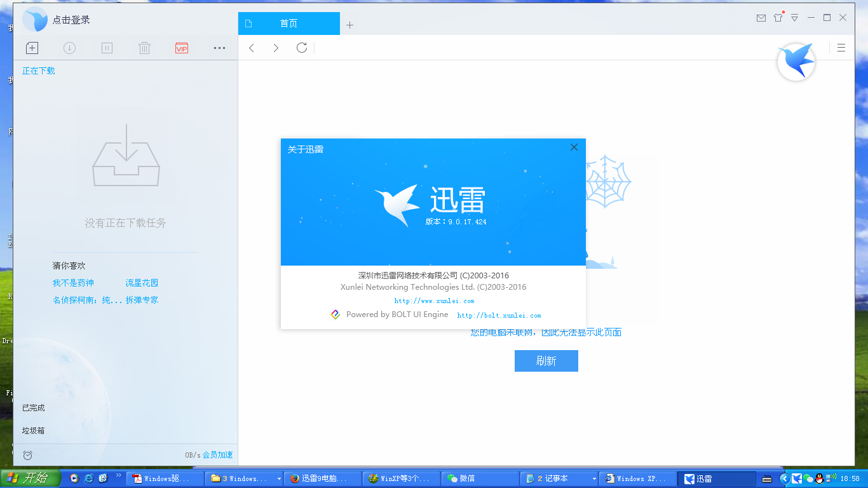Open a new tab with plus button
Screen dimensions: 868x488
point(349,25)
